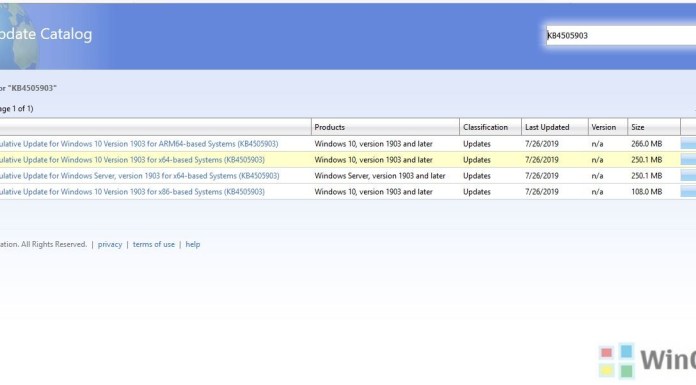Open the Windows 10 x64-based Systems update link
This screenshot has width=696, height=385.
tap(132, 160)
